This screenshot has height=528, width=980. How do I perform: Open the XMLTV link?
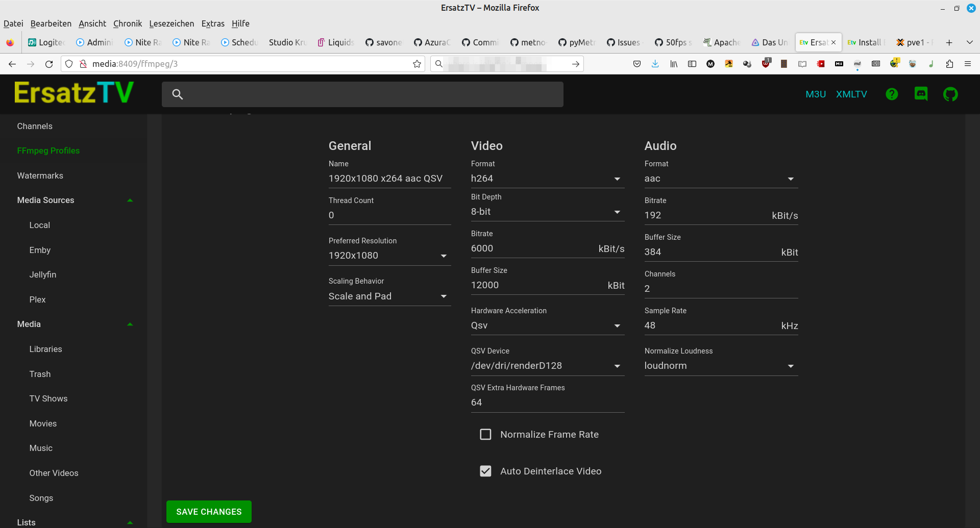(x=851, y=94)
